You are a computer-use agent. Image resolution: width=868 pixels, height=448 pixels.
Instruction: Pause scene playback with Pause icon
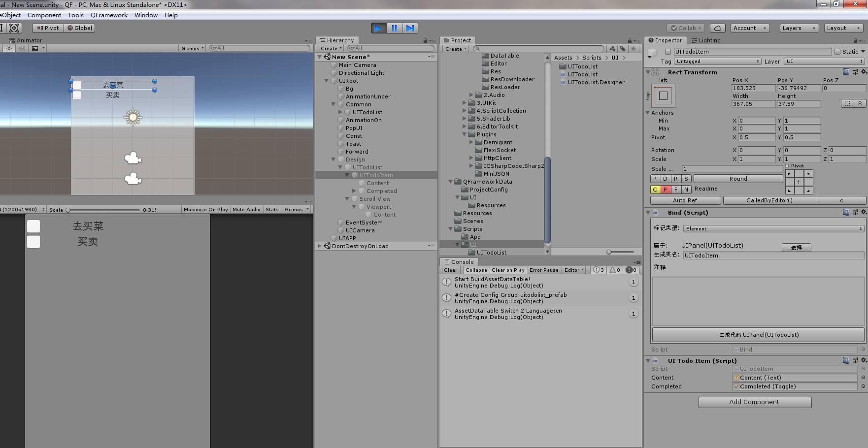point(394,28)
